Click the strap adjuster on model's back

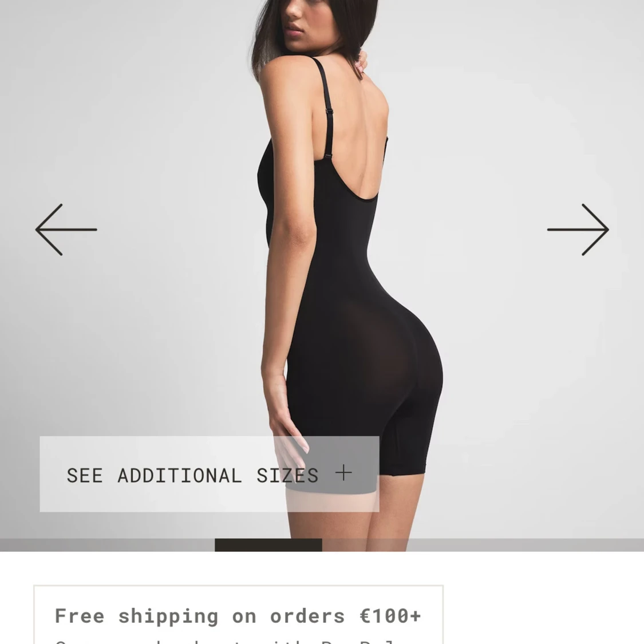(x=329, y=112)
